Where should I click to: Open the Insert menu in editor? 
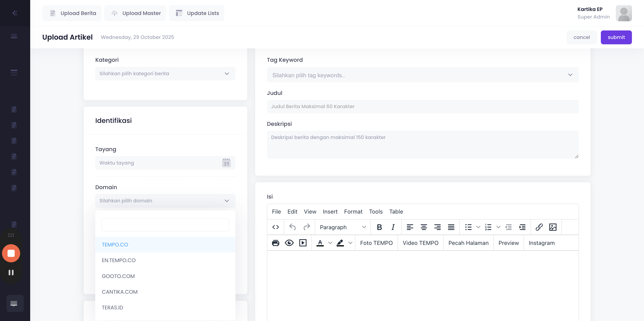pyautogui.click(x=330, y=211)
